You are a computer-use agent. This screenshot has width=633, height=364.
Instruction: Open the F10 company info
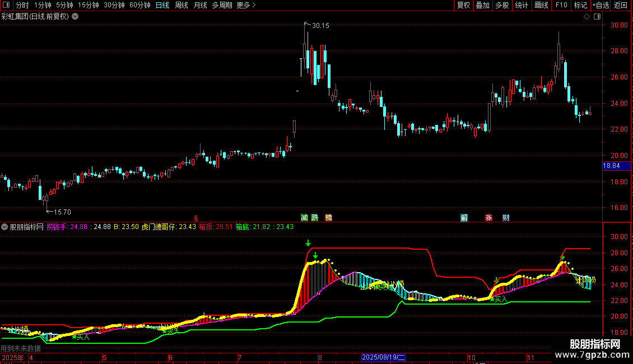point(561,5)
